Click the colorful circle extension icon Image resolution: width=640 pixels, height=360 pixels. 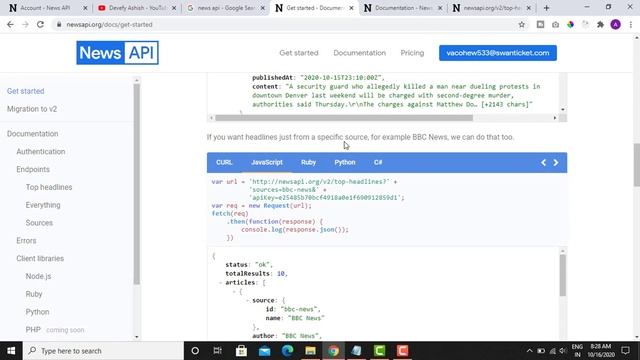click(571, 24)
